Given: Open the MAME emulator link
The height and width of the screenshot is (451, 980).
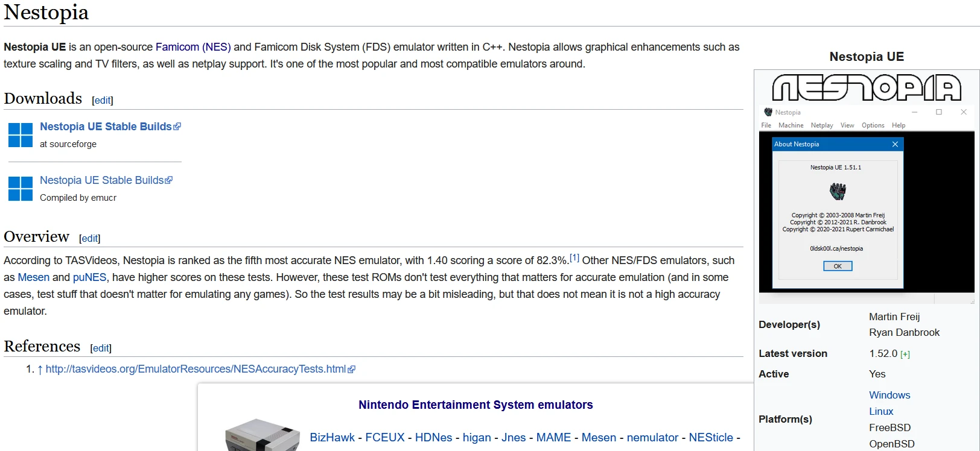Looking at the screenshot, I should [553, 438].
